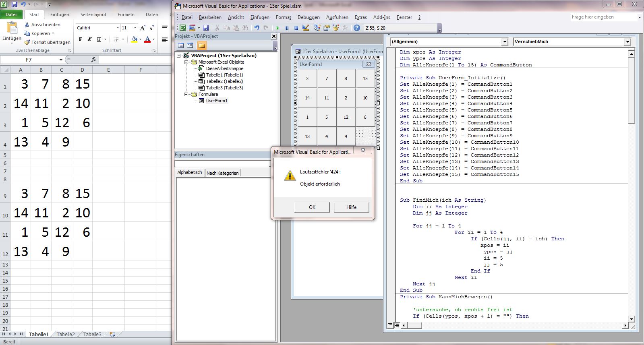Save the VBA project via toolbar
The image size is (644, 345).
pos(206,28)
